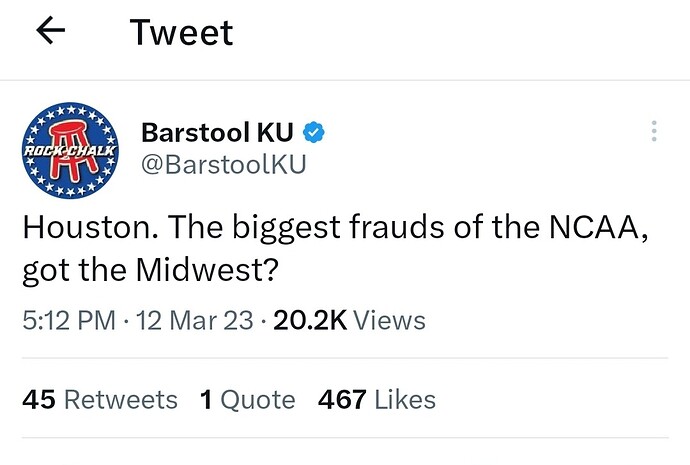This screenshot has height=465, width=690.
Task: Click the word 'frauds' in the tweet
Action: click(396, 227)
